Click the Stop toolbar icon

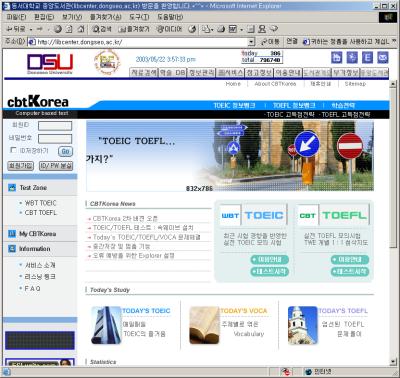pos(57,29)
